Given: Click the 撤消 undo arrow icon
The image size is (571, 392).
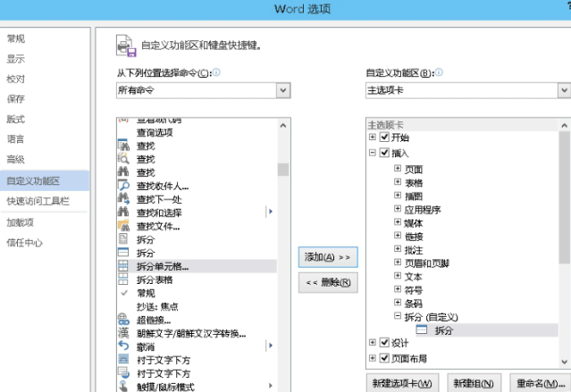Looking at the screenshot, I should (124, 345).
